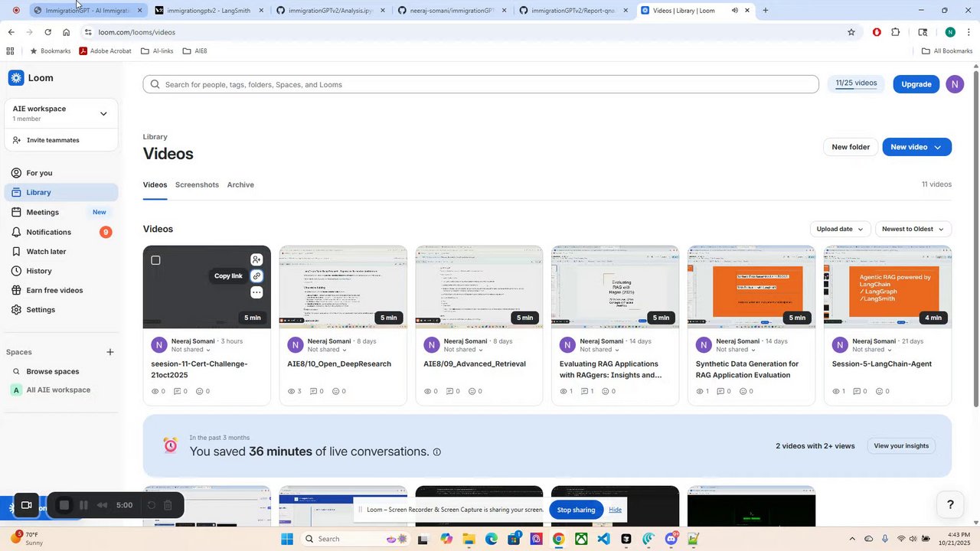This screenshot has height=551, width=980.
Task: Open viewing History
Action: coord(61,271)
